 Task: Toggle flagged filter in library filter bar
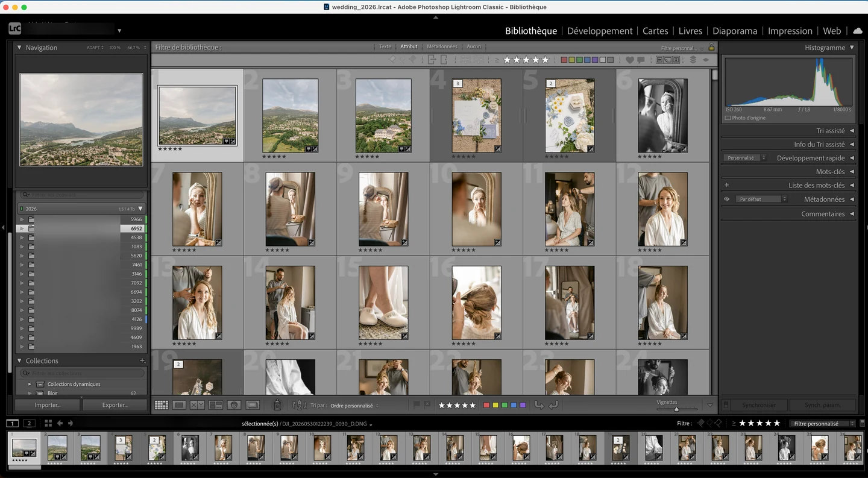[x=392, y=60]
